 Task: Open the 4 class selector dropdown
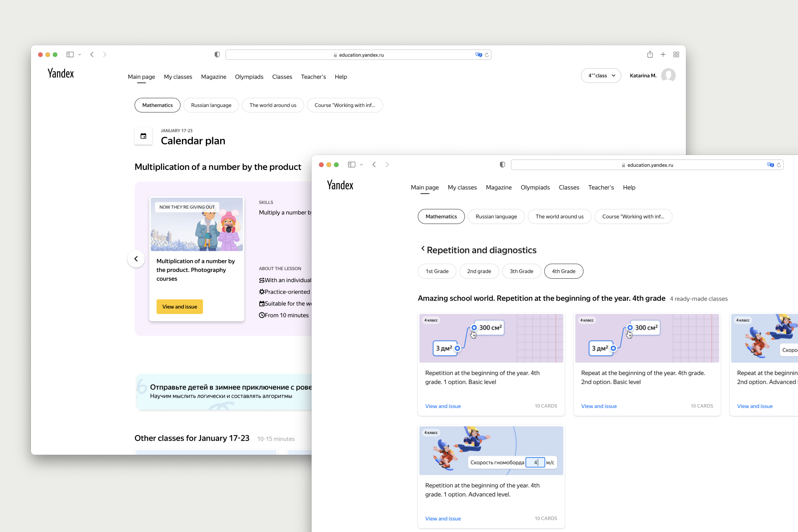click(601, 76)
